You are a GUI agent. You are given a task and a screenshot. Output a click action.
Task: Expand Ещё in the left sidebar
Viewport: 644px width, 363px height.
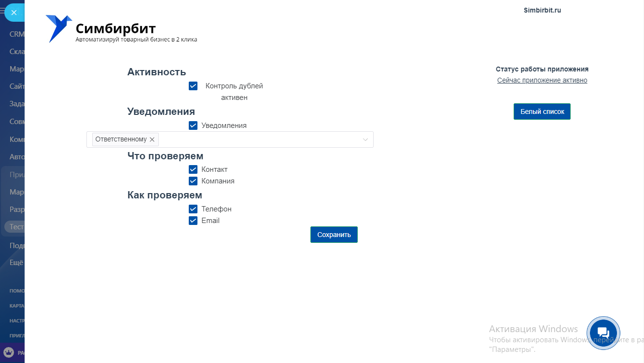[16, 263]
